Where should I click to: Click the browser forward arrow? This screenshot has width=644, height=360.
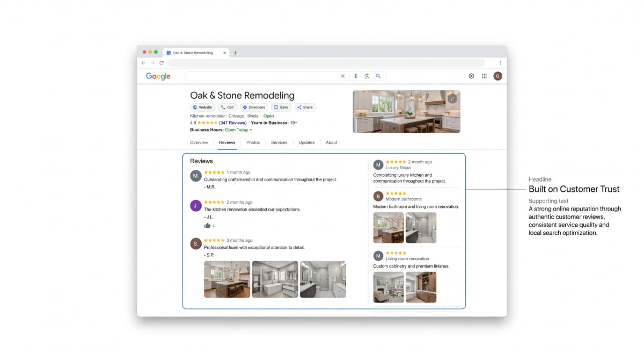coord(152,63)
